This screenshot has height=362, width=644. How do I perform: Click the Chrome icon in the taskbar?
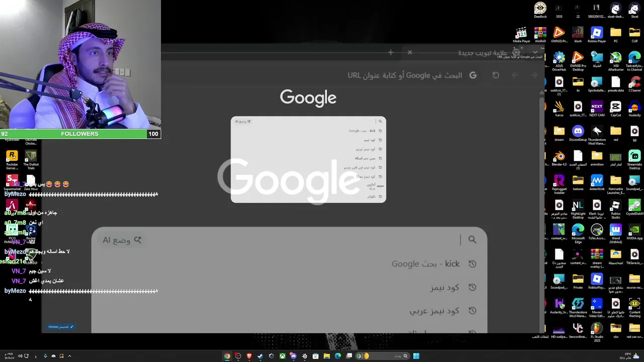pos(227,356)
